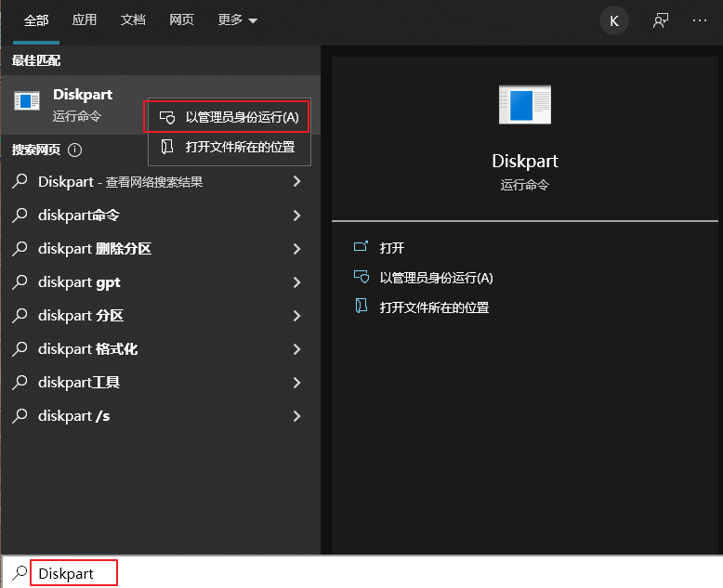723x588 pixels.
Task: Click search icon beside diskpart 分区
Action: point(20,316)
